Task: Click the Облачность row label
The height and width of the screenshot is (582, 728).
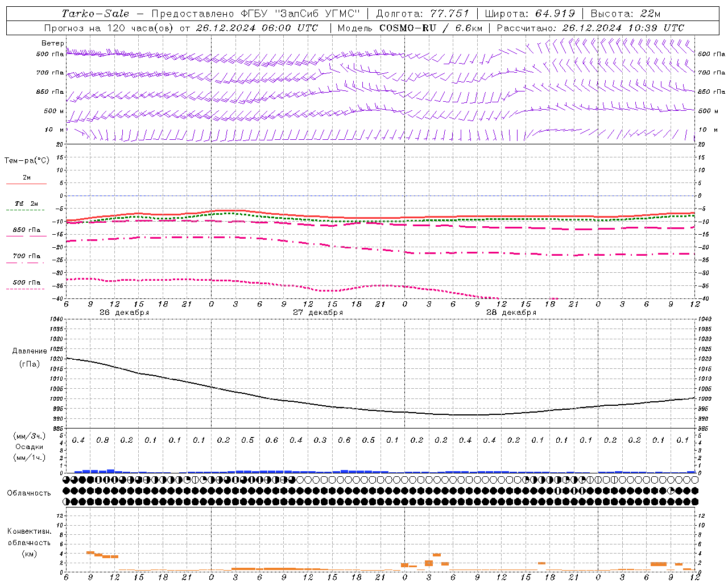Action: coord(29,493)
